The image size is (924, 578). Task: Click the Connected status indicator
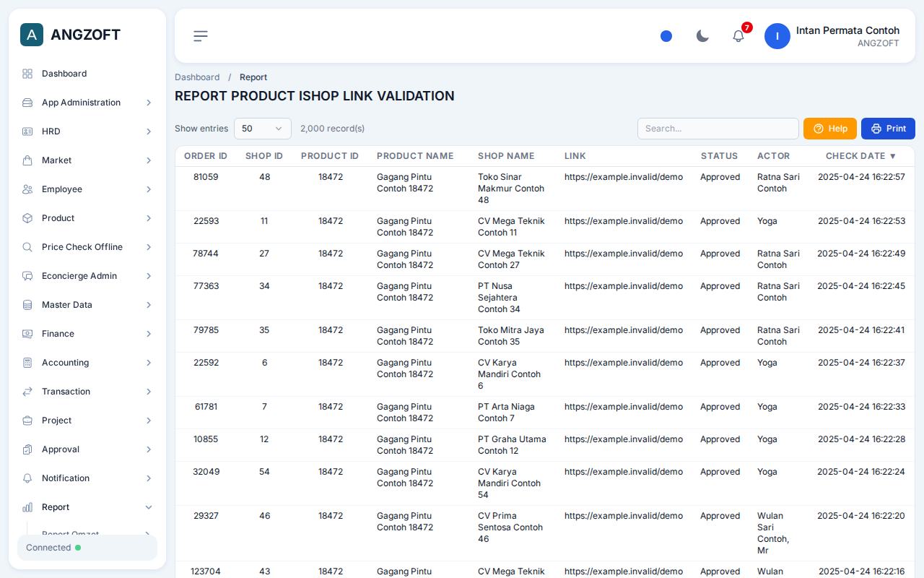coord(87,548)
